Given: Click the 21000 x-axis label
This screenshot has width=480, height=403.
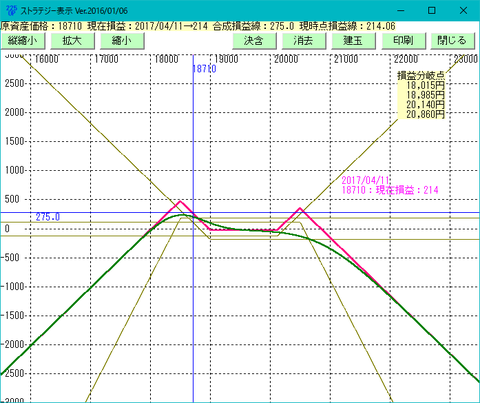Looking at the screenshot, I should click(x=346, y=59).
